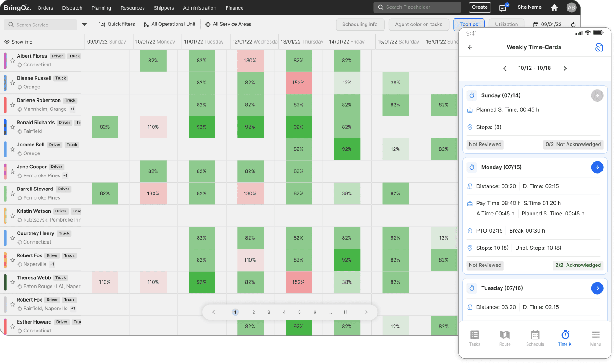Open Sunday (07/14) time-card arrow

point(597,95)
